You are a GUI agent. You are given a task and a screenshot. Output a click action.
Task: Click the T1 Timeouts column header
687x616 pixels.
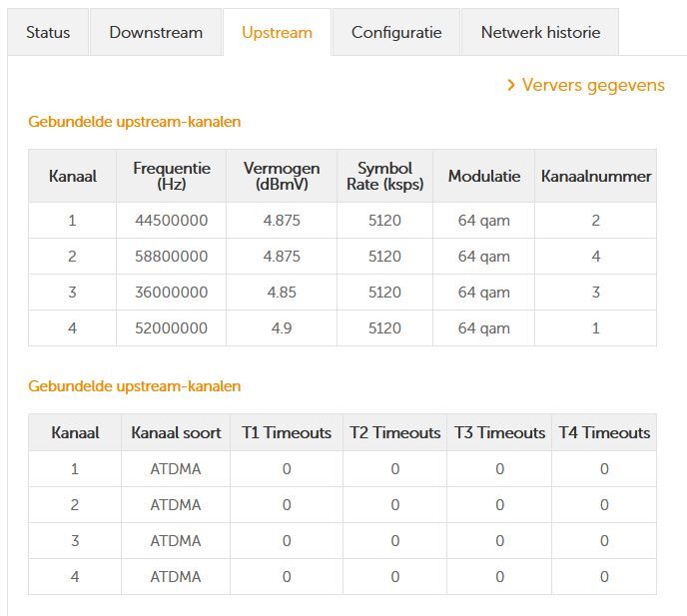point(287,432)
